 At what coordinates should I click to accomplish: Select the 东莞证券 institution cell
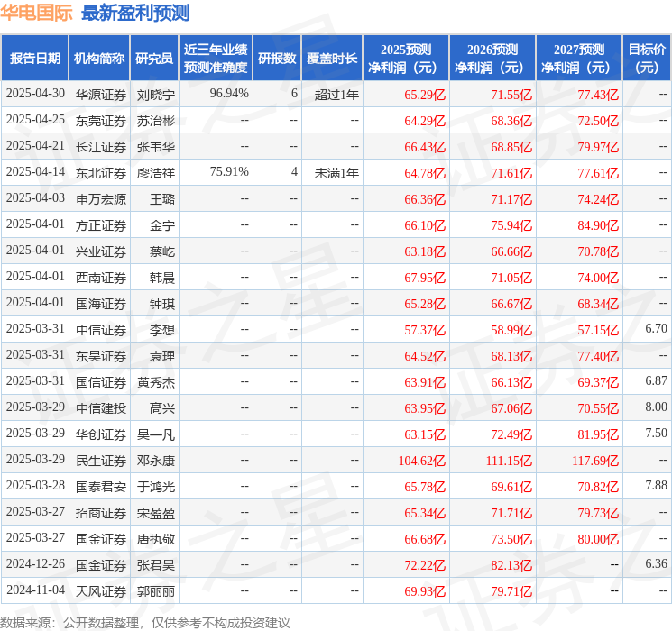[x=101, y=121]
